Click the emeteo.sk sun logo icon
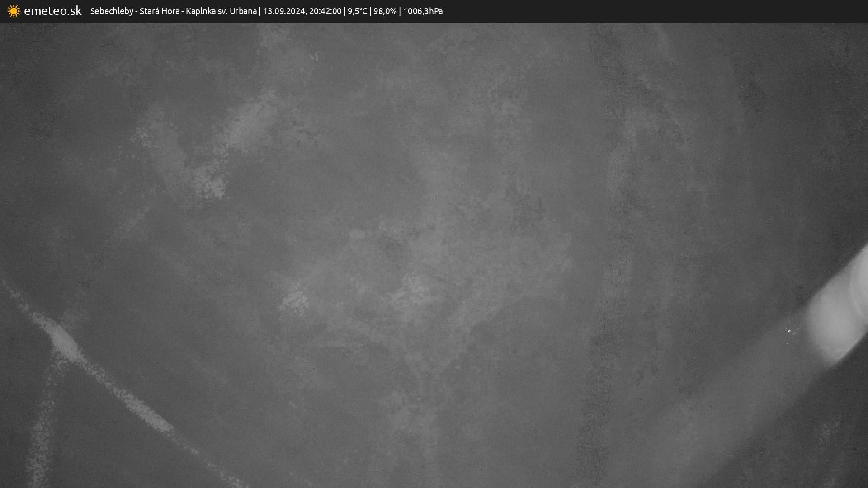Viewport: 868px width, 488px height. [x=14, y=11]
